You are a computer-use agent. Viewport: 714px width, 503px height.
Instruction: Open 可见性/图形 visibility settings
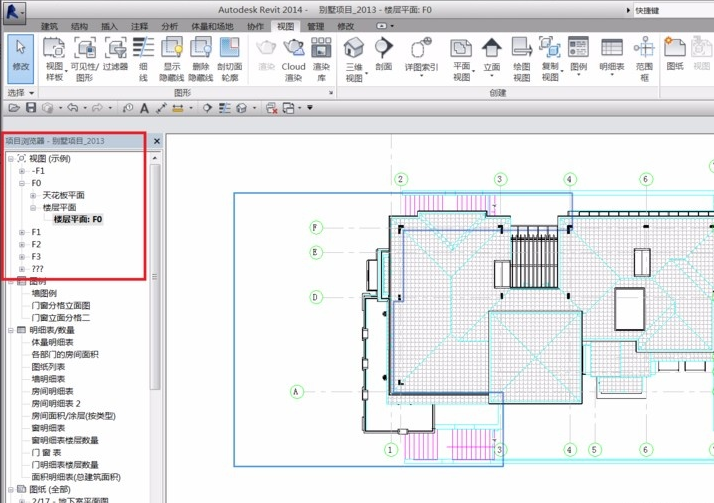pyautogui.click(x=85, y=59)
